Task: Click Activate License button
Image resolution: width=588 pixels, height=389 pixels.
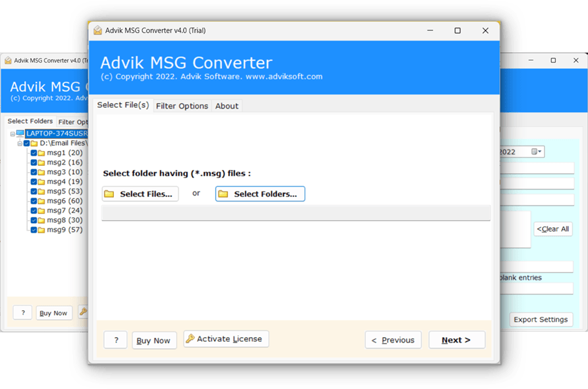Action: click(226, 339)
